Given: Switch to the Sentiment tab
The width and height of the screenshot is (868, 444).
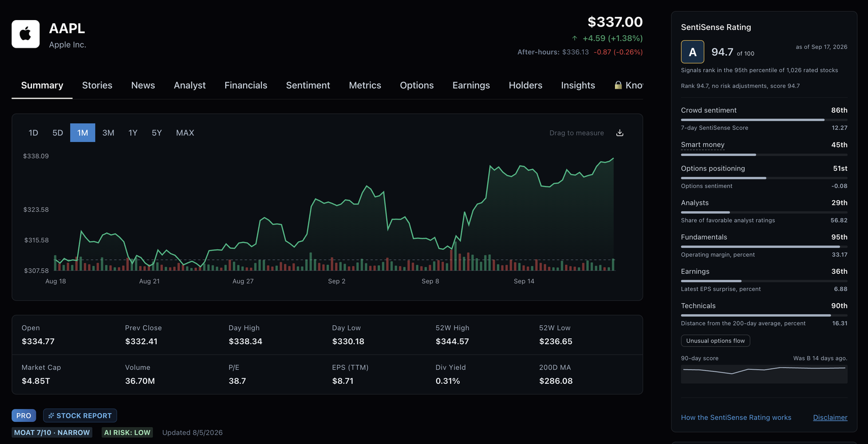Looking at the screenshot, I should [308, 86].
